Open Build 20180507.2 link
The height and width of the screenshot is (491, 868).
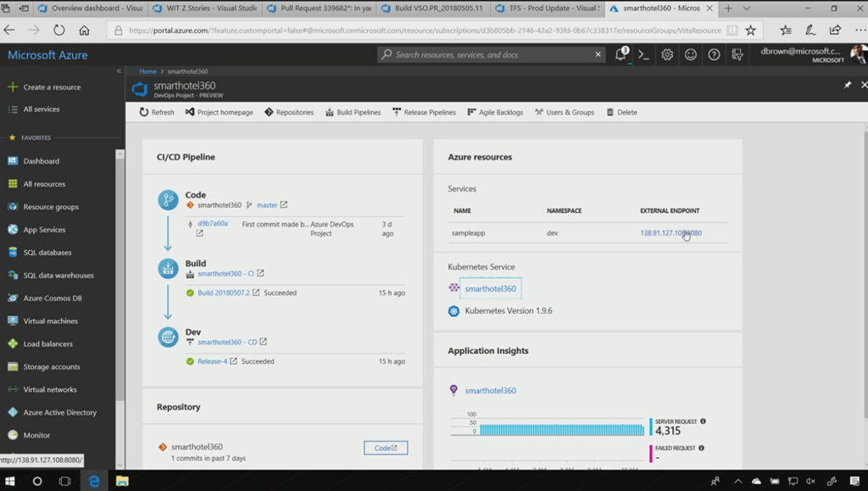[x=223, y=293]
